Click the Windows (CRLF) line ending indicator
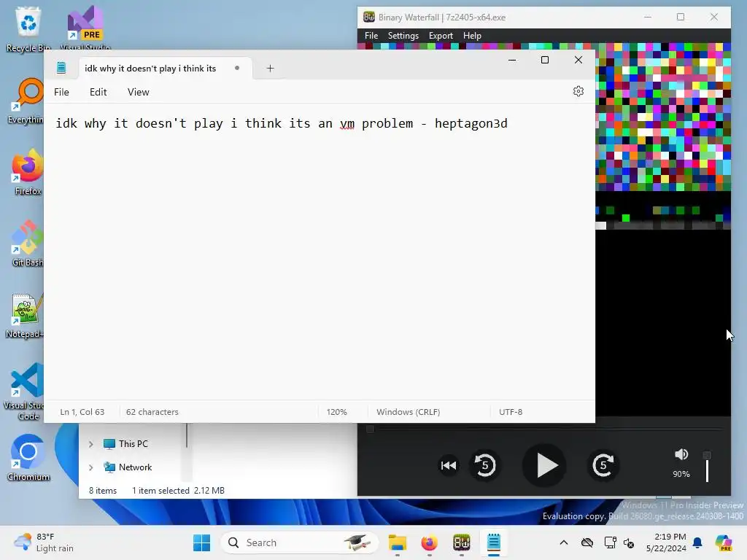Image resolution: width=747 pixels, height=560 pixels. point(408,412)
